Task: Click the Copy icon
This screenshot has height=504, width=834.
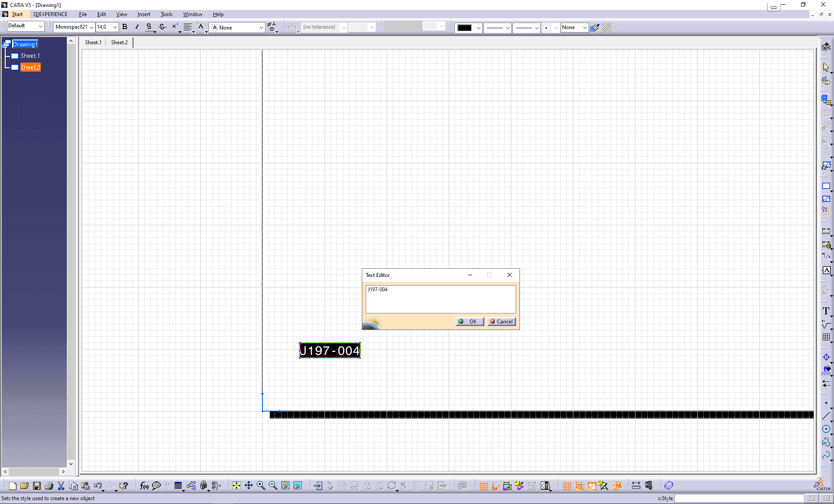Action: pyautogui.click(x=73, y=486)
